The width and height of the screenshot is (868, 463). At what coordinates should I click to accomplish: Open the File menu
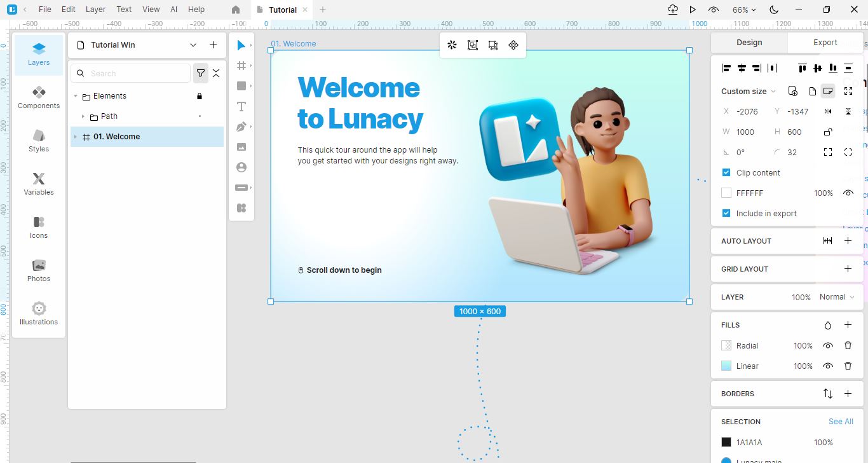(x=44, y=10)
